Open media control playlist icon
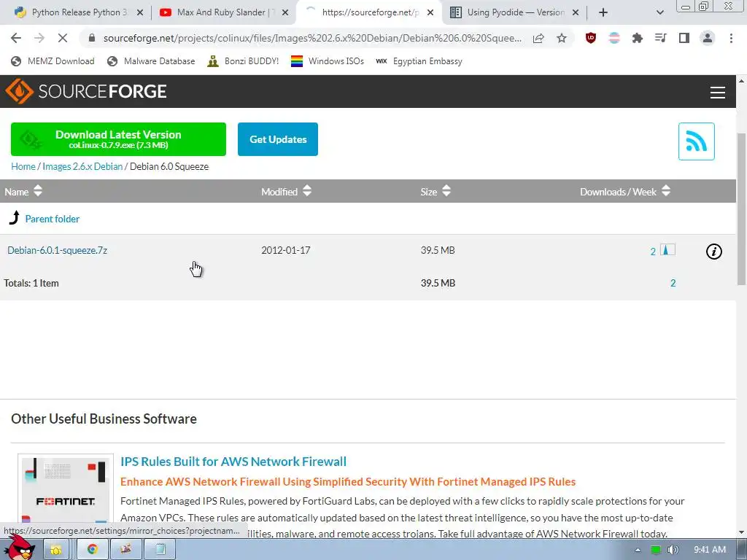This screenshot has width=747, height=560. (661, 38)
